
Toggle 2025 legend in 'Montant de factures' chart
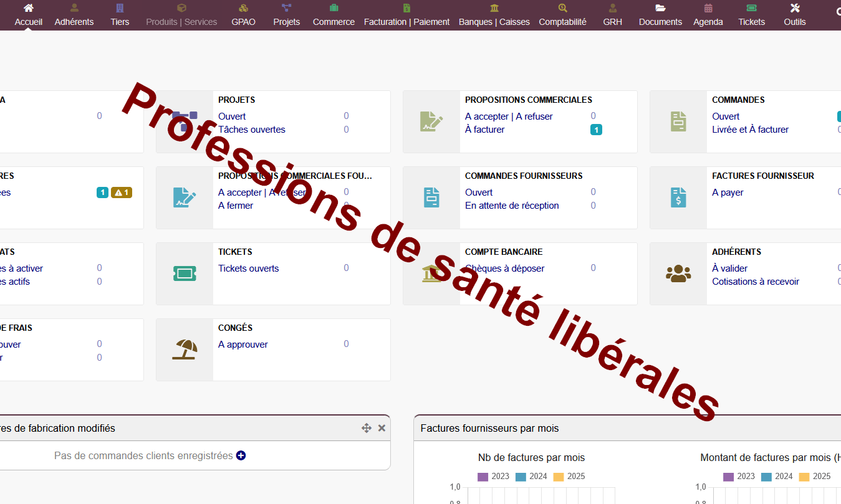point(815,477)
